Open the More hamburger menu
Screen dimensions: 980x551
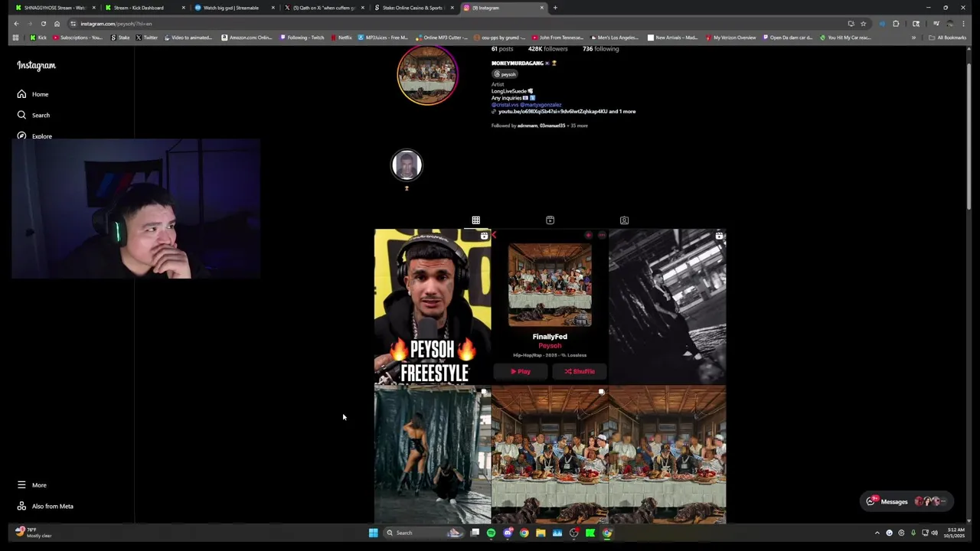(32, 485)
